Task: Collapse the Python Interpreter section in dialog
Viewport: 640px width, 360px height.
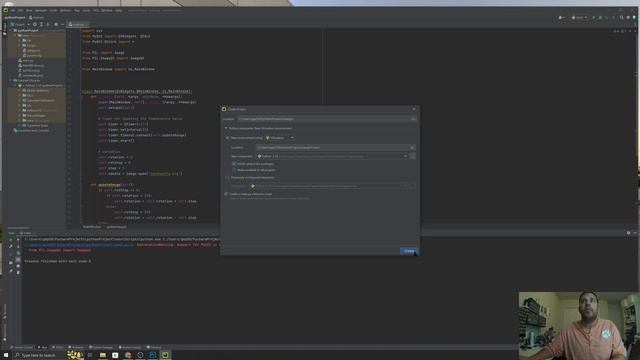Action: coord(226,128)
